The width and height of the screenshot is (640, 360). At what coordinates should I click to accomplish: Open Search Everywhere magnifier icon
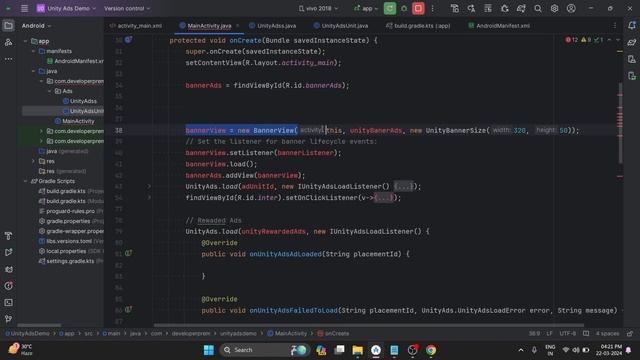538,8
